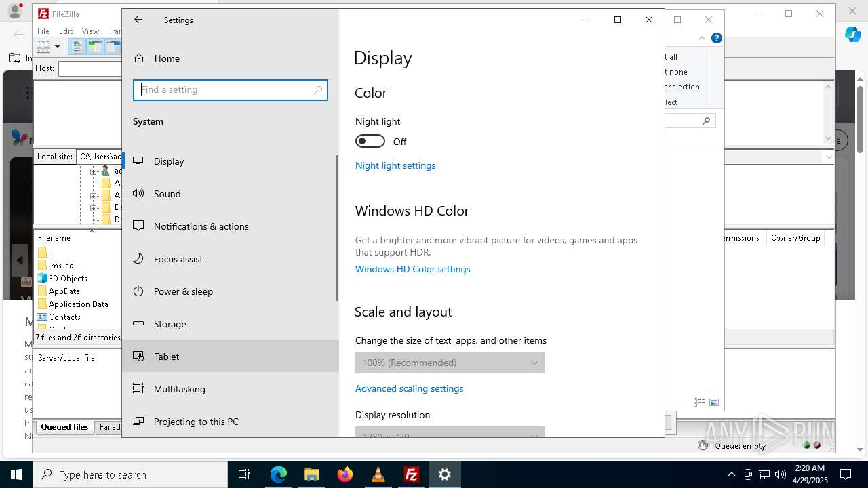The width and height of the screenshot is (868, 488).
Task: Toggle message log display in FileZilla toolbar
Action: pyautogui.click(x=77, y=47)
